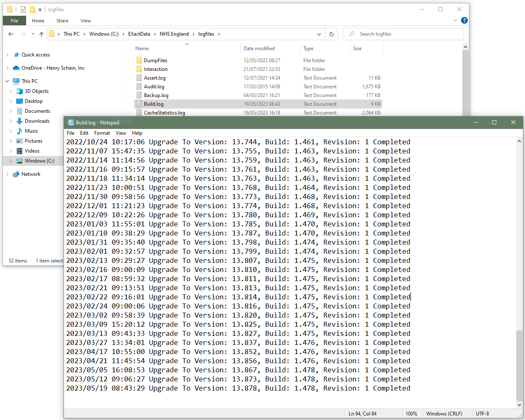Open the Notepad Format menu
The height and width of the screenshot is (420, 525).
(102, 133)
